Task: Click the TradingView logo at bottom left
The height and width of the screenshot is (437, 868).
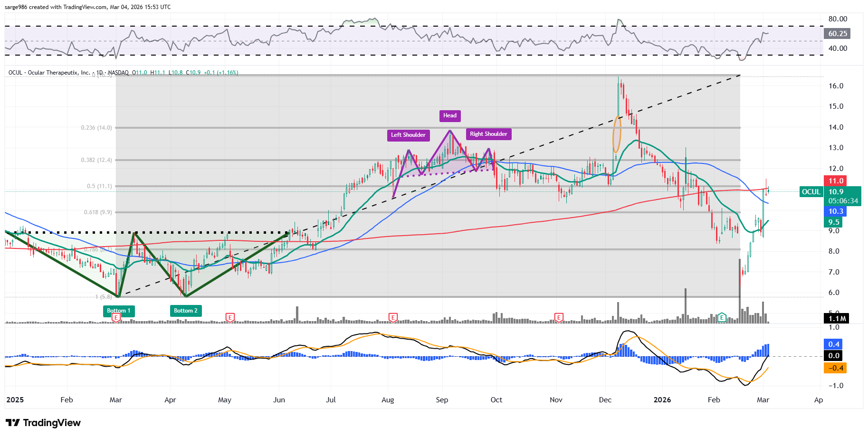Action: point(43,423)
